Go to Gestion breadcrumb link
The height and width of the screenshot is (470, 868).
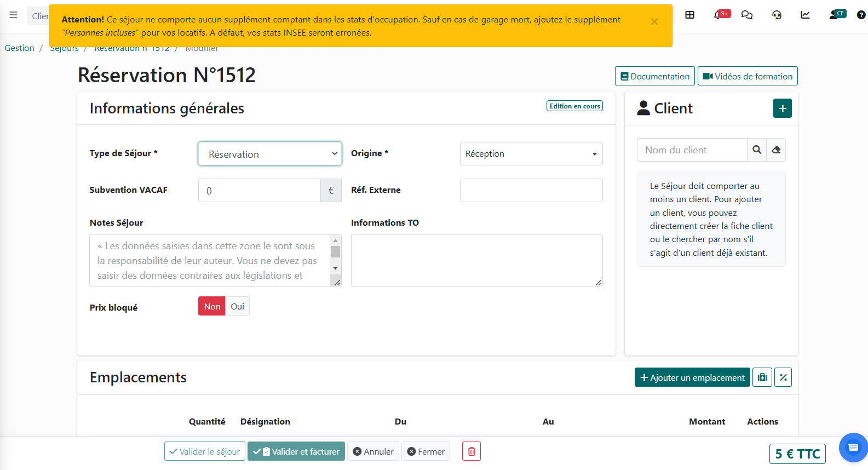pos(19,48)
